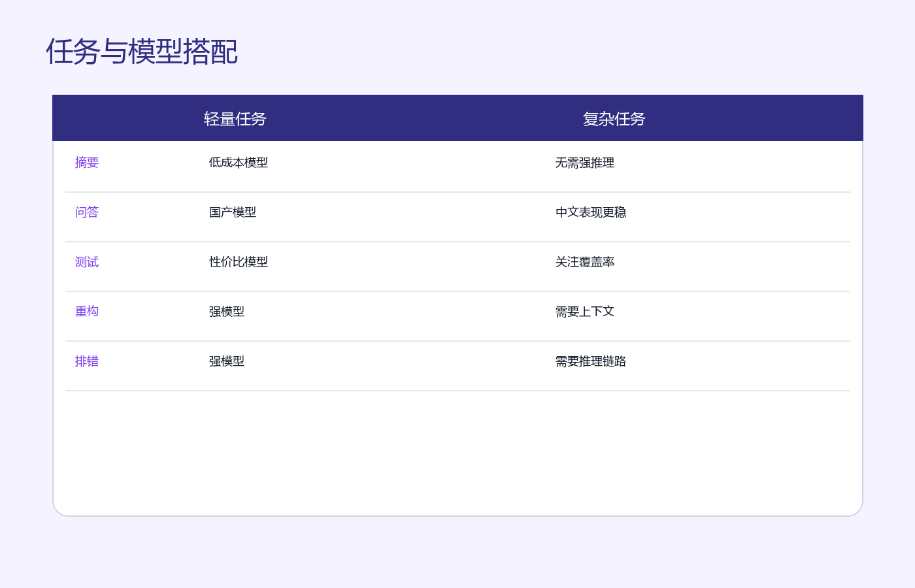Click the cell 需要推理链路
915x588 pixels.
[591, 361]
